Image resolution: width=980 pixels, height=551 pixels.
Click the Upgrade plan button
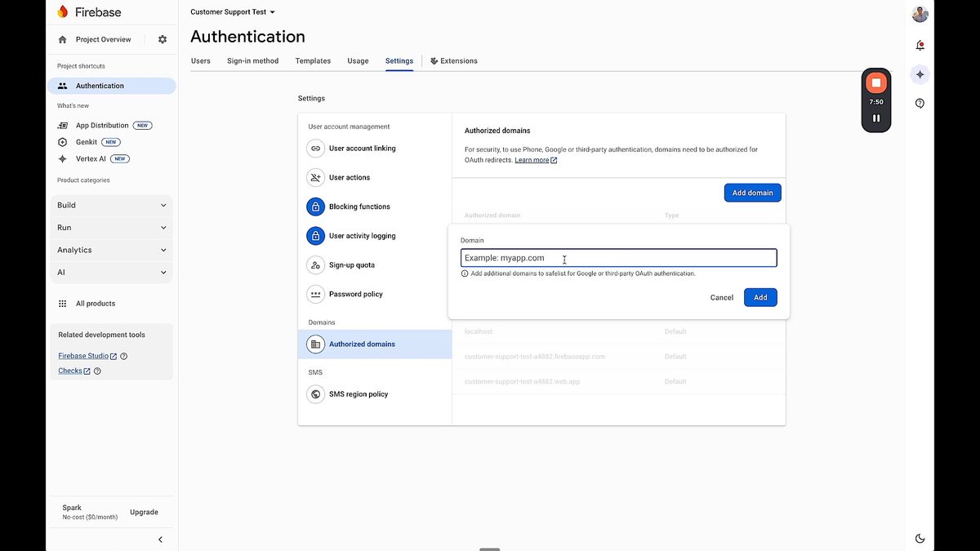coord(144,513)
